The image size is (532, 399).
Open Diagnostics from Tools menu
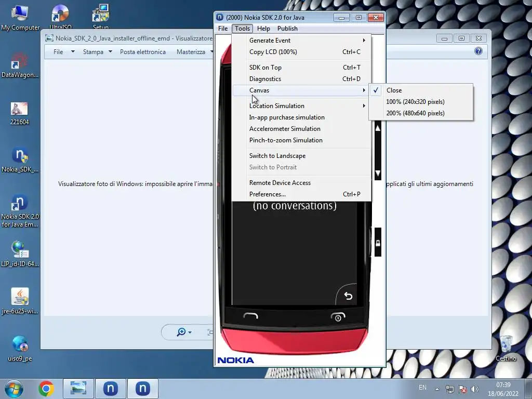tap(301, 79)
